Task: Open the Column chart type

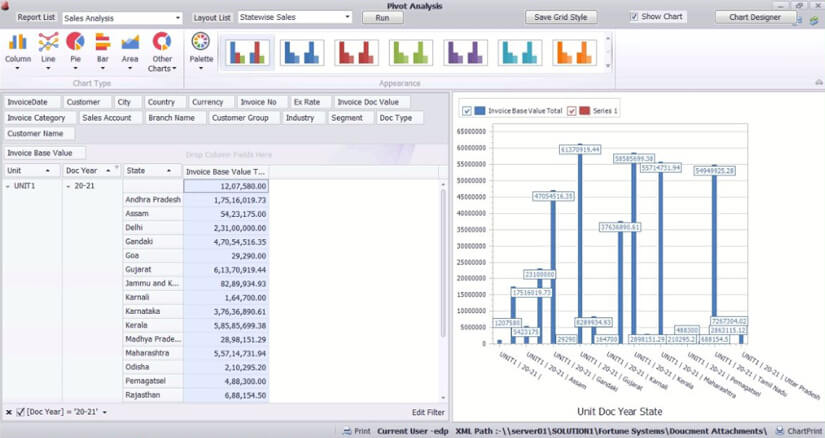Action: tap(18, 48)
